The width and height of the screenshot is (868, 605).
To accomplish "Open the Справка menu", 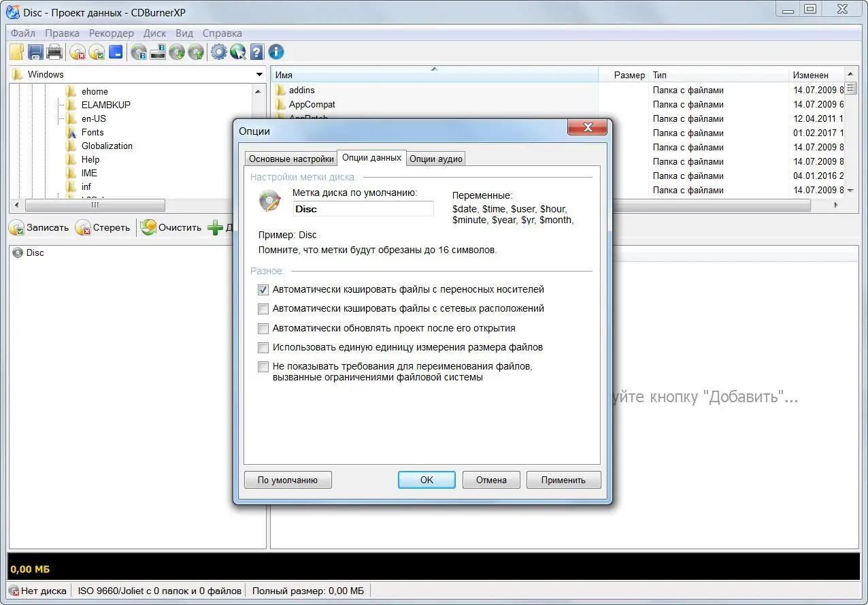I will (222, 33).
